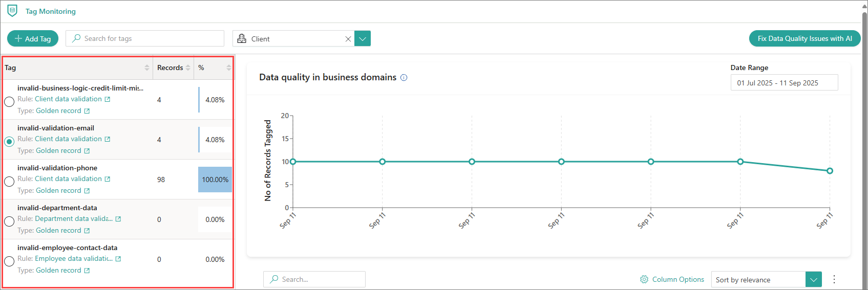Open the Date Range picker

(x=784, y=83)
